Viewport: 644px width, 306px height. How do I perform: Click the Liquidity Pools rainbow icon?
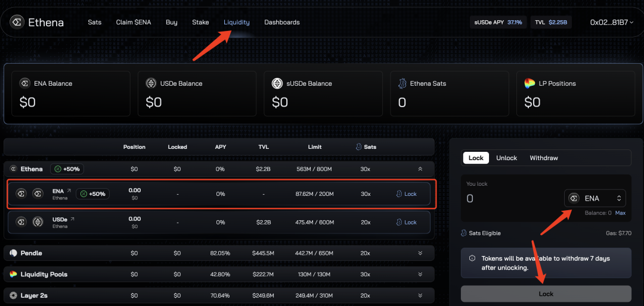tap(13, 274)
